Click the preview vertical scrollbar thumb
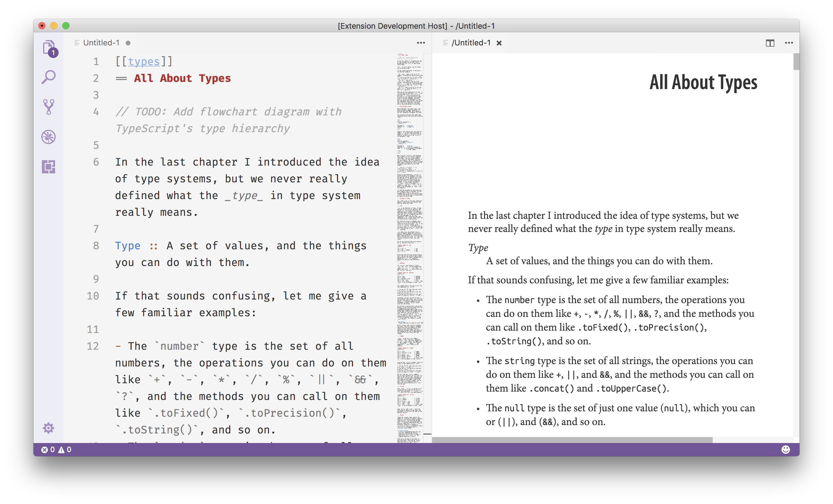 click(x=796, y=62)
